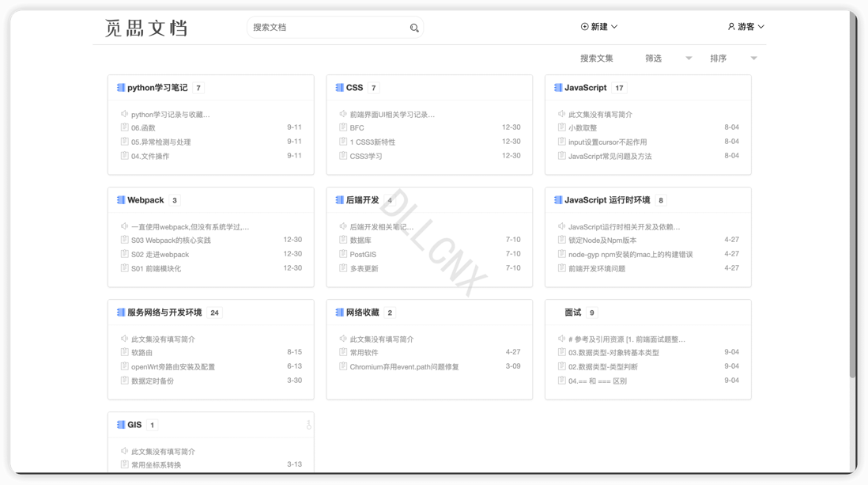Open the 排序 sort dropdown
The width and height of the screenshot is (868, 485).
point(733,59)
